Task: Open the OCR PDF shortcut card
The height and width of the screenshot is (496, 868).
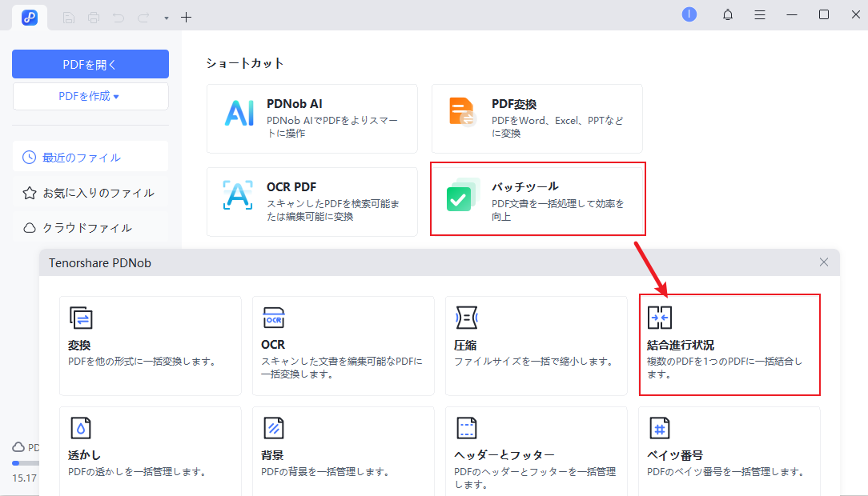Action: (312, 202)
